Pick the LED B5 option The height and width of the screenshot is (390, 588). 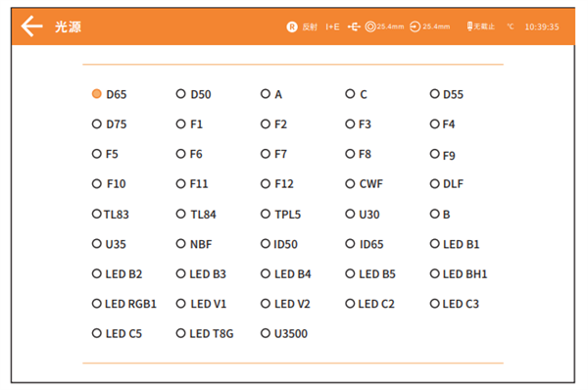[x=350, y=273]
